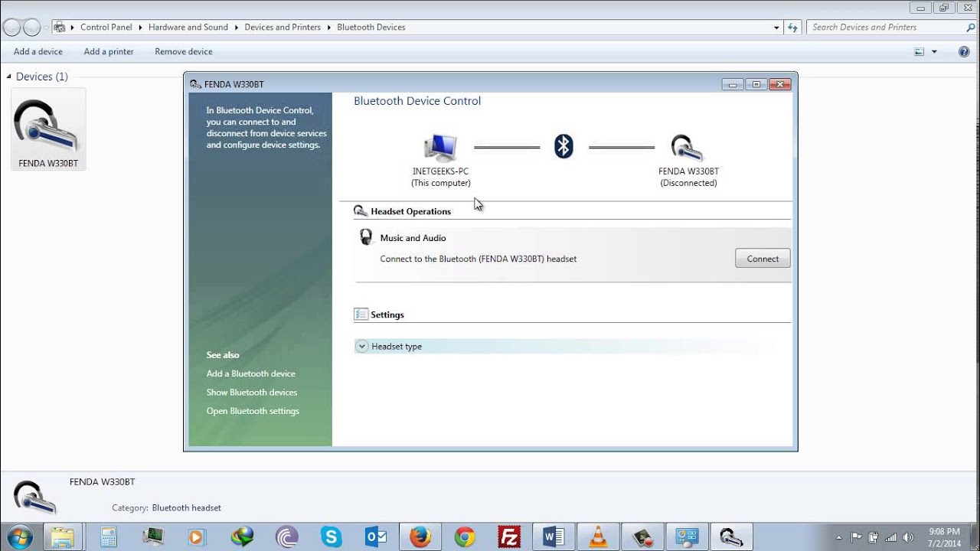The image size is (980, 551).
Task: Connect the FENDA W330BT headset
Action: pos(763,259)
